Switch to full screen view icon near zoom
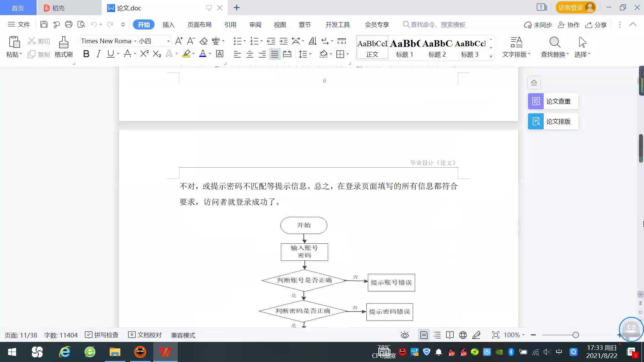Viewport: 644px width, 362px height. point(495,335)
